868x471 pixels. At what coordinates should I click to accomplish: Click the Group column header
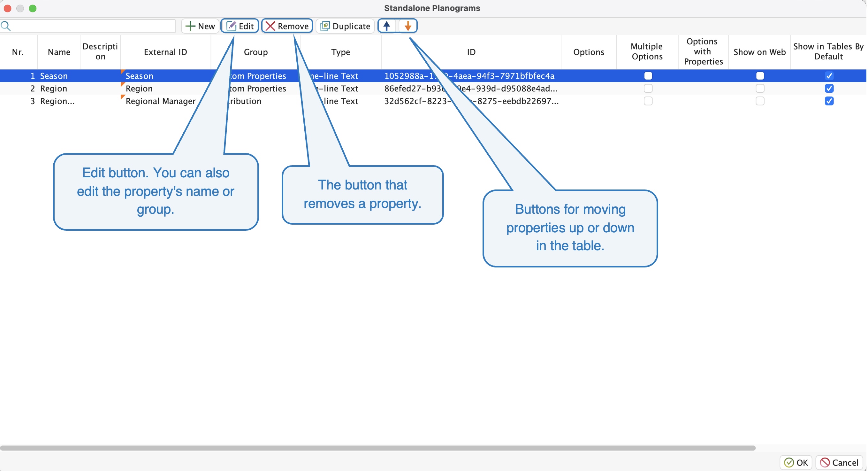pos(255,52)
